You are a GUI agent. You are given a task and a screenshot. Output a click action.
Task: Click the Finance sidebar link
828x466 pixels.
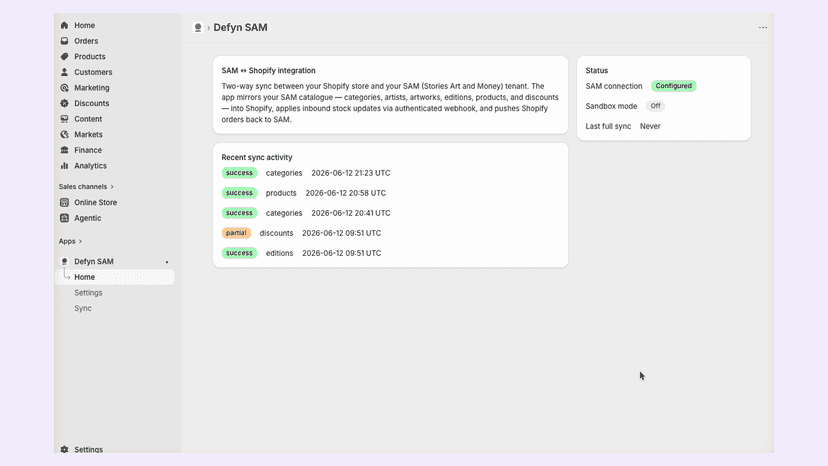[x=88, y=150]
